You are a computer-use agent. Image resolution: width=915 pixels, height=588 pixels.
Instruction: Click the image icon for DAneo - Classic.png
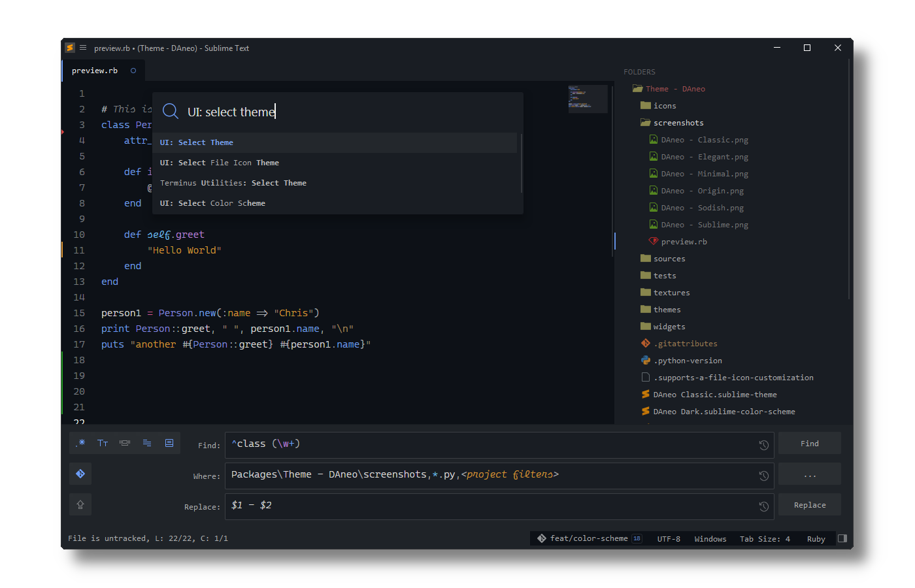(653, 139)
